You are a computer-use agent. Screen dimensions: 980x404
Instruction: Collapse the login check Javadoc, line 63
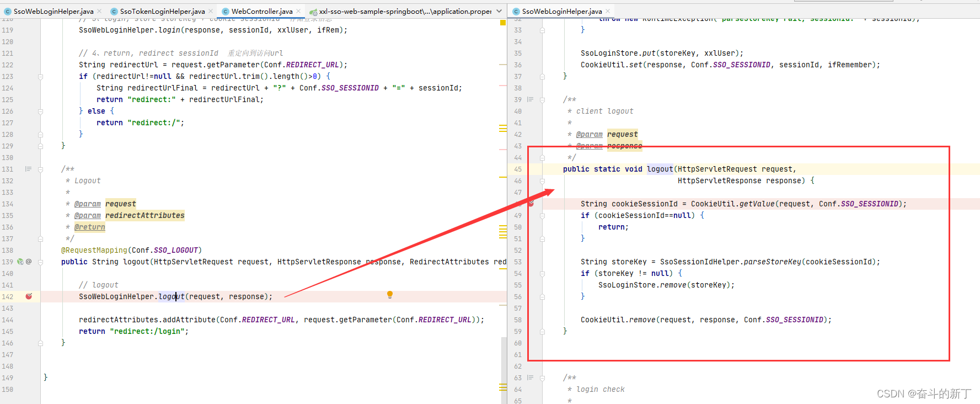[x=543, y=378]
